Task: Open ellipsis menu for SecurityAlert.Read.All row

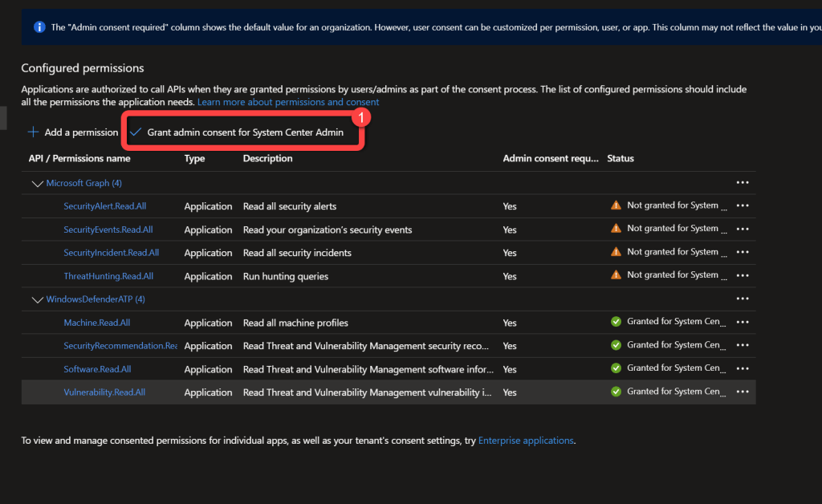Action: (742, 206)
